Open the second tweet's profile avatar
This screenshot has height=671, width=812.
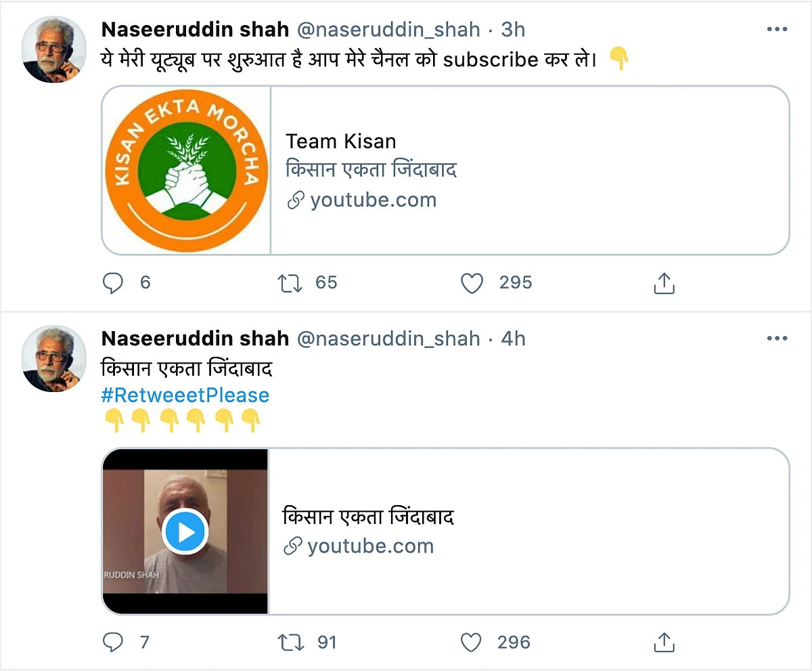point(54,358)
